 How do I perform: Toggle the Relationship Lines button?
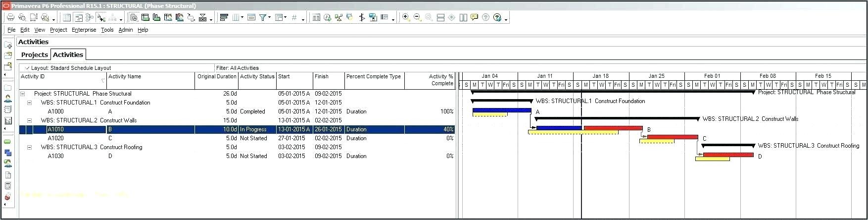pyautogui.click(x=101, y=17)
